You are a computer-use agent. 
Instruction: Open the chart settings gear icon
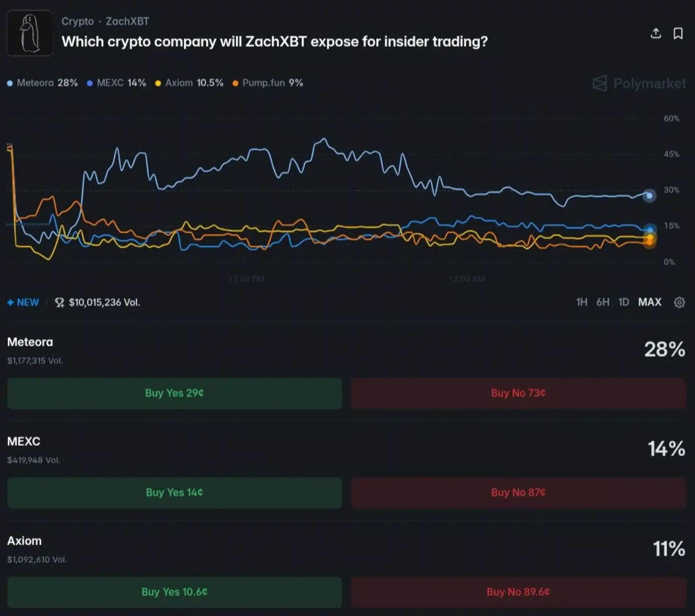[680, 302]
